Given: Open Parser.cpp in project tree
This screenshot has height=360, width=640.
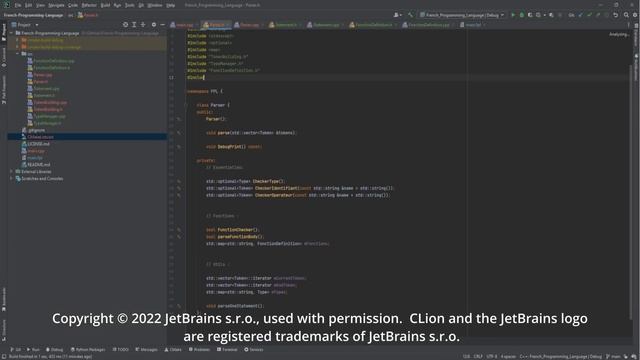Looking at the screenshot, I should point(40,75).
